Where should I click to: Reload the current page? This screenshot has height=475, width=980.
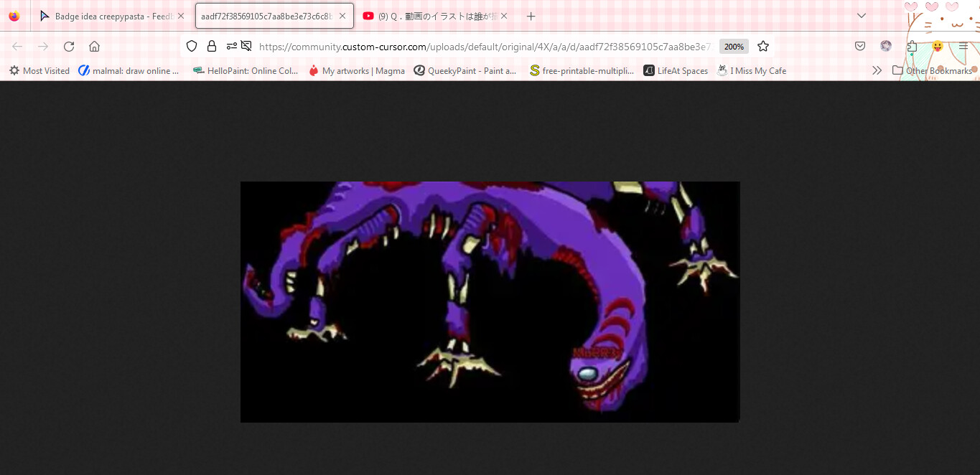69,46
